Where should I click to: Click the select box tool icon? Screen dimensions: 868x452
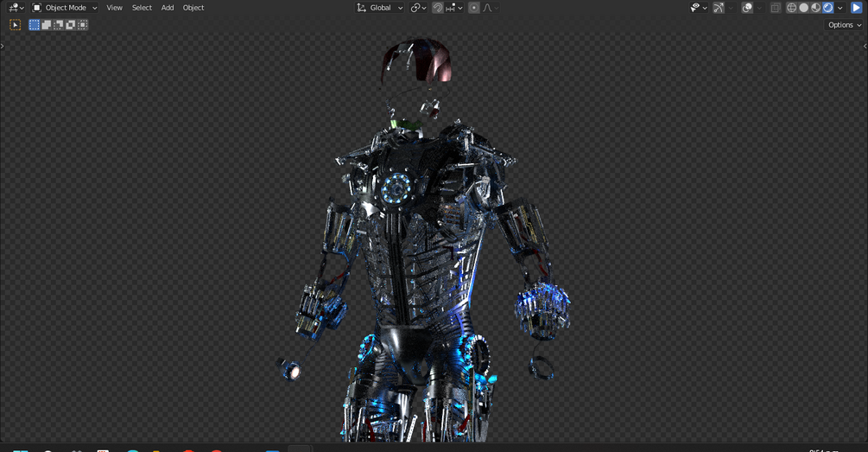point(16,25)
